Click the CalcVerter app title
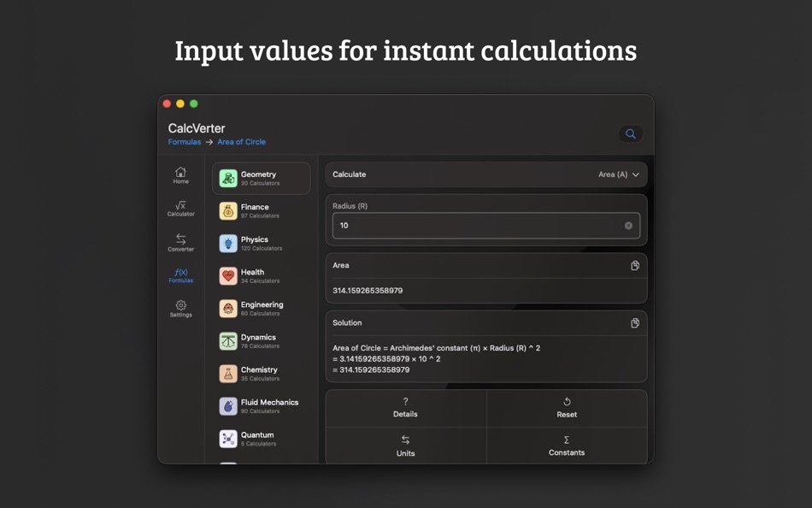 [x=197, y=128]
